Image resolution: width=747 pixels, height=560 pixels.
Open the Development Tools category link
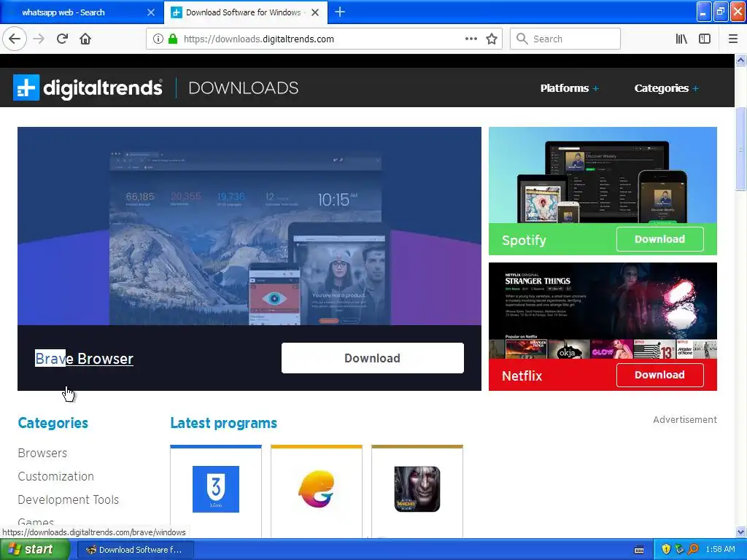pos(68,499)
